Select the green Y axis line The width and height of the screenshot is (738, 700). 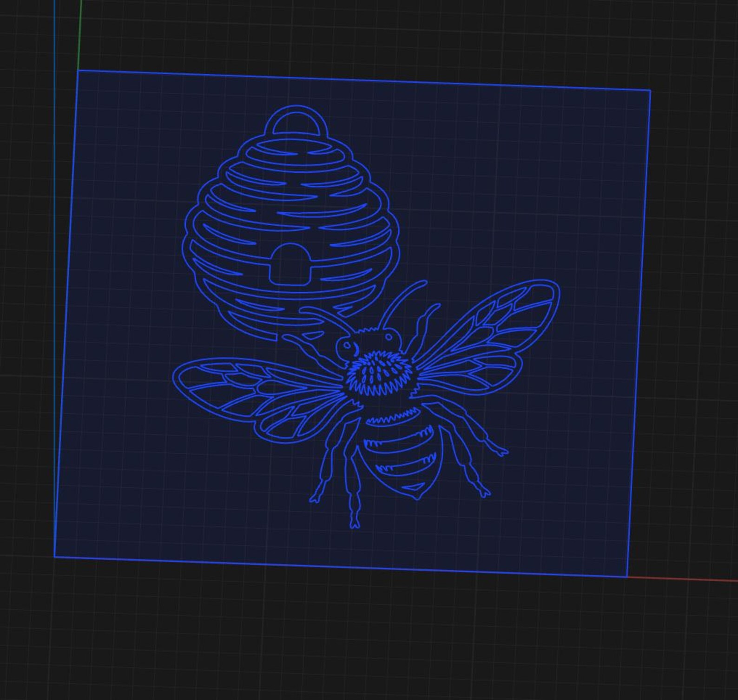click(x=80, y=35)
